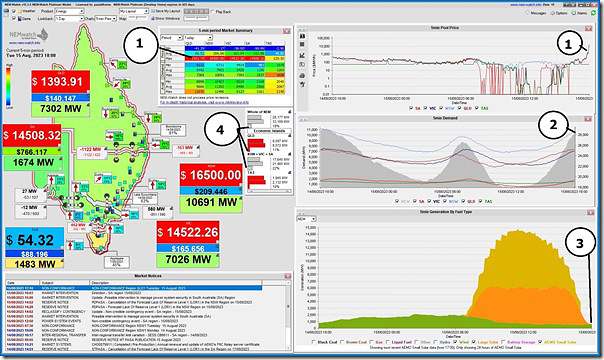Toggle VIC series in Demand chart
Screen dimensions: 604x360
pos(429,201)
